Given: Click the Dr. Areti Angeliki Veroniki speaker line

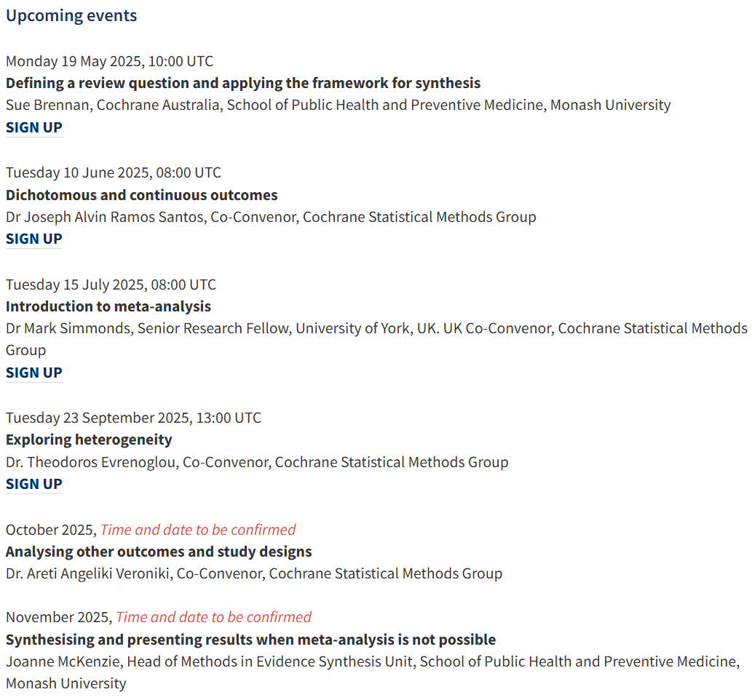Looking at the screenshot, I should pyautogui.click(x=254, y=573).
